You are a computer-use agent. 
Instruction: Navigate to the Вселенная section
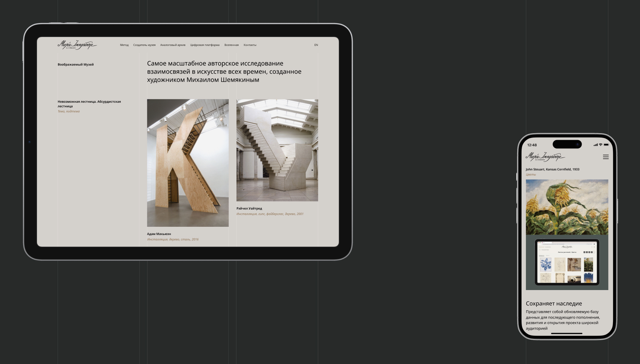click(x=231, y=45)
